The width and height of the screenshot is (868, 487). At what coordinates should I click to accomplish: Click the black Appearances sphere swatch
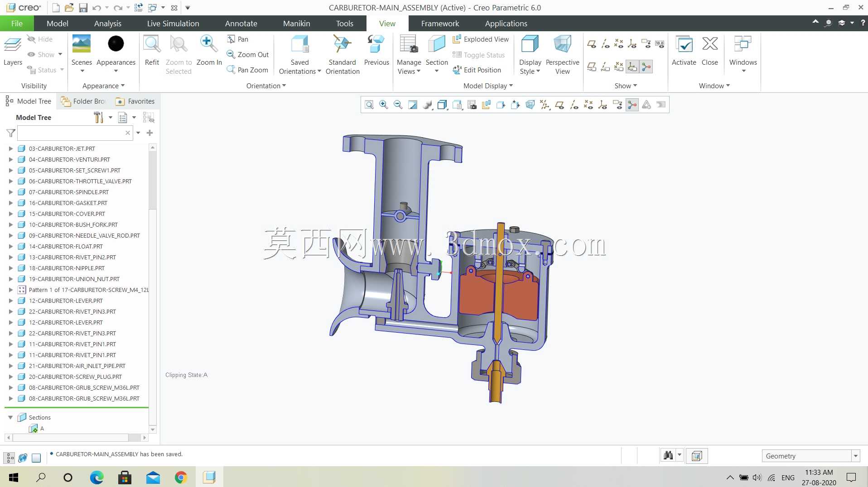coord(116,44)
